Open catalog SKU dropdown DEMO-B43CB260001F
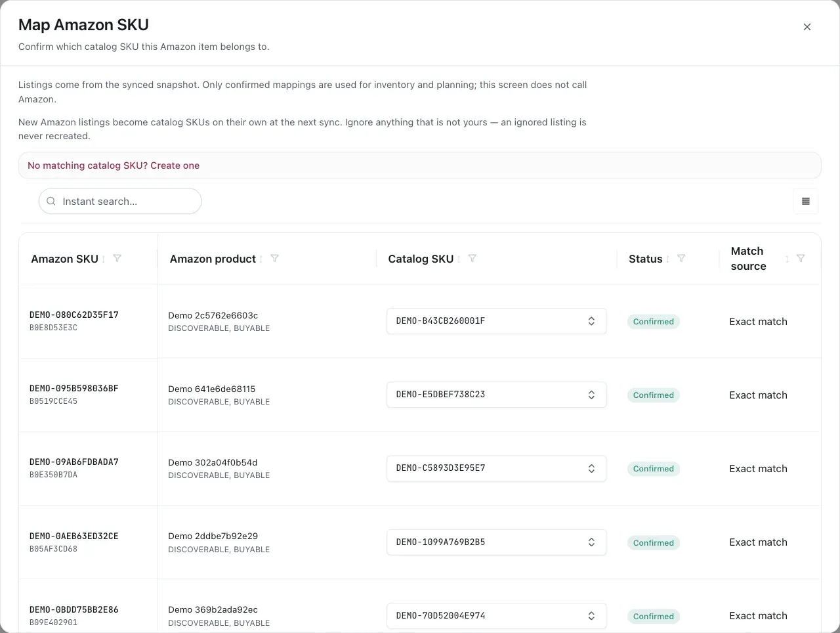This screenshot has height=633, width=840. click(496, 321)
